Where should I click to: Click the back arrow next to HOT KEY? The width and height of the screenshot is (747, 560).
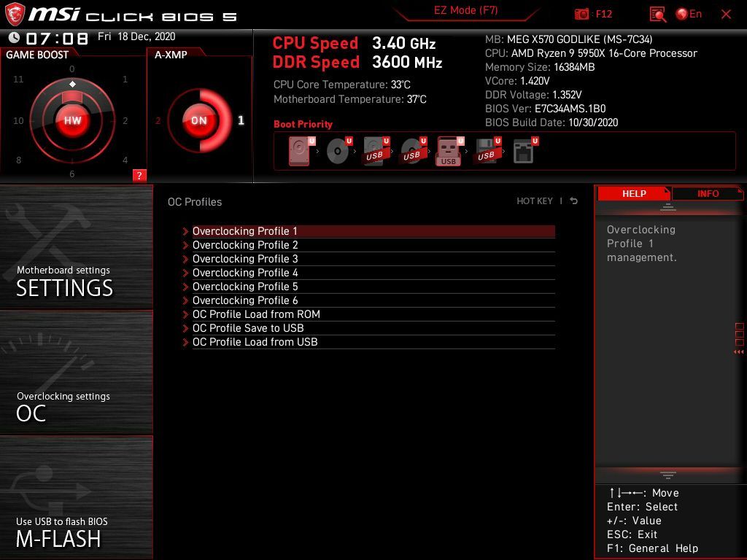[x=574, y=201]
